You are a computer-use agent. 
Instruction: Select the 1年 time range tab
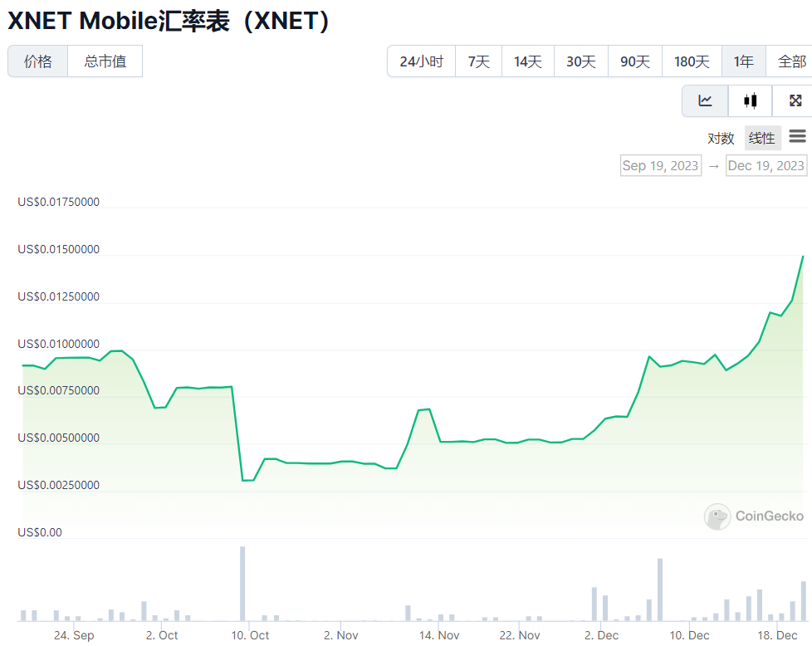(743, 61)
